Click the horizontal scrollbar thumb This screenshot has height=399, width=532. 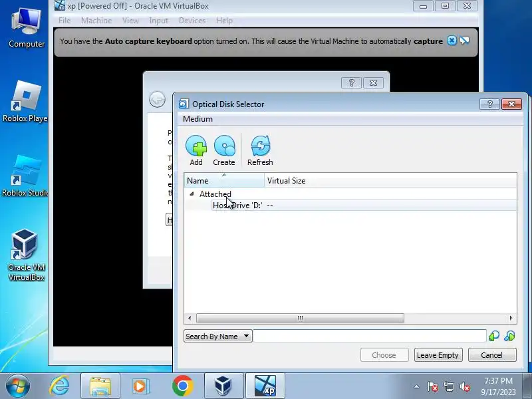click(301, 319)
